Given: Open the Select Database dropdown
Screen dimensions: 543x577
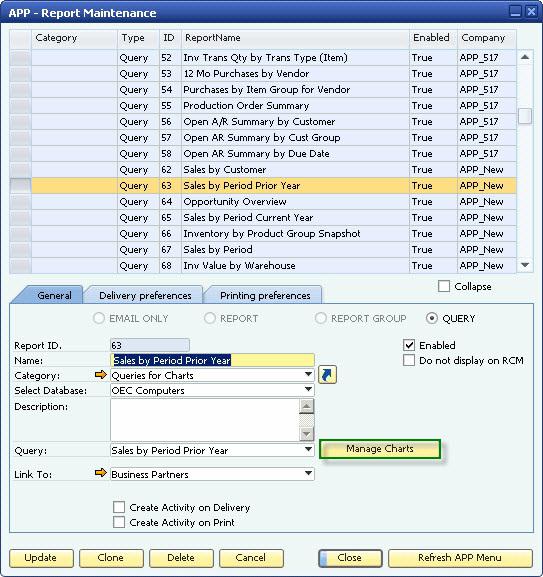Looking at the screenshot, I should (212, 390).
